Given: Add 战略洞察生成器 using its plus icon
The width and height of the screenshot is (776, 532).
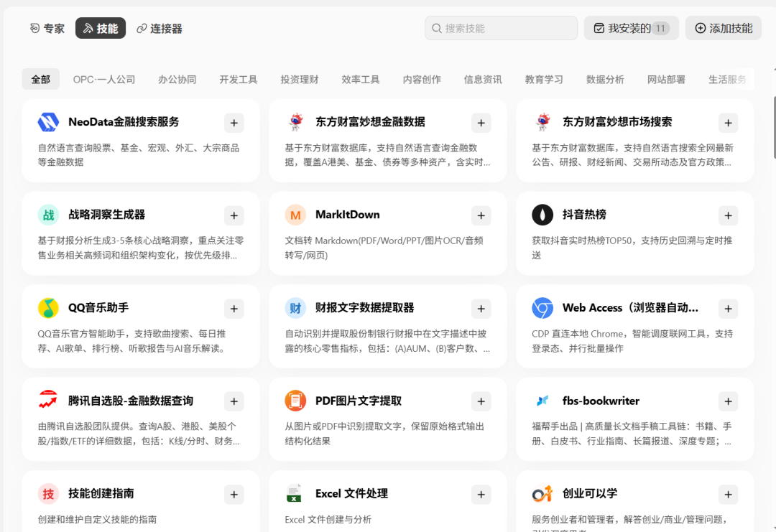Looking at the screenshot, I should click(234, 215).
